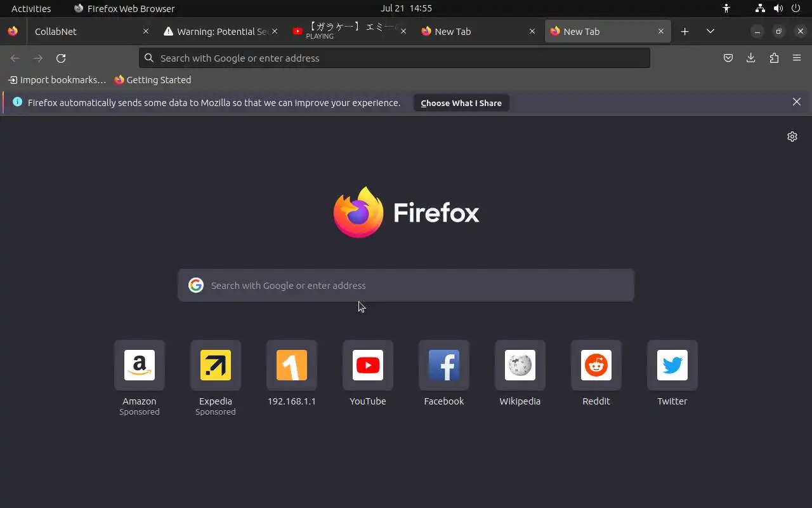Dismiss the data sharing notification bar
This screenshot has width=812, height=508.
coord(797,102)
